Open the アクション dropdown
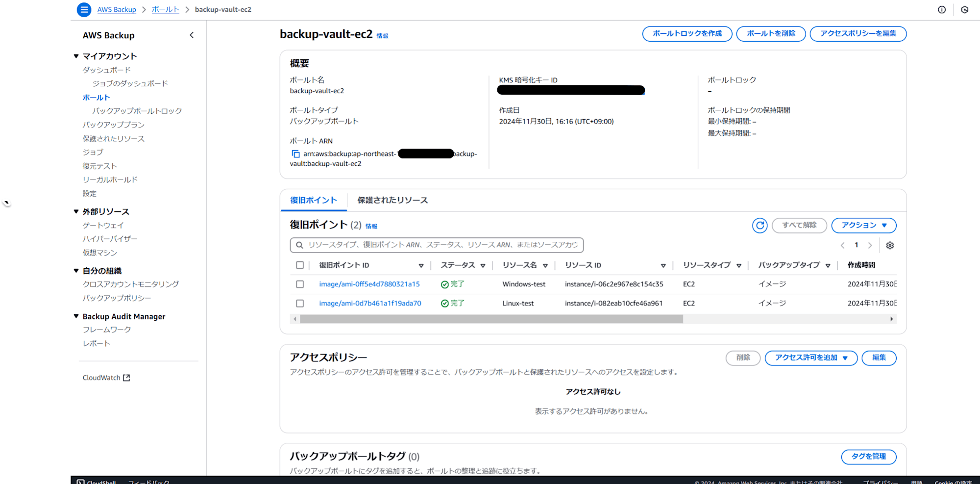Image resolution: width=980 pixels, height=484 pixels. 864,225
